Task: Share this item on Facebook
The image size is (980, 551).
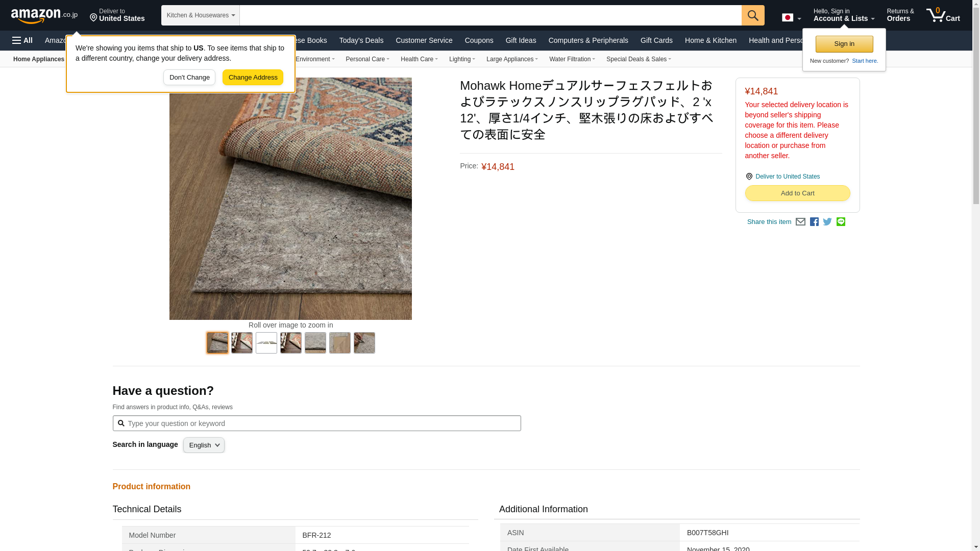Action: 814,222
